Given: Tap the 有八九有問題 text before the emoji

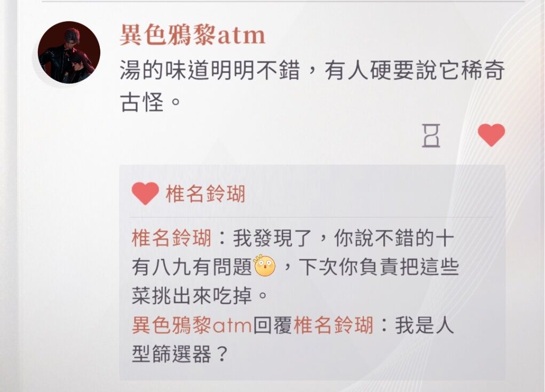Looking at the screenshot, I should click(192, 267).
